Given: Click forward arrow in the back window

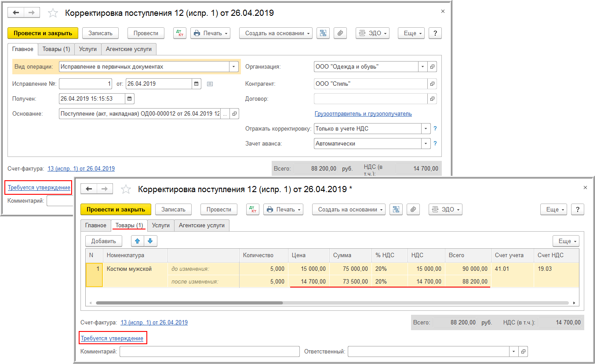Looking at the screenshot, I should click(x=32, y=13).
